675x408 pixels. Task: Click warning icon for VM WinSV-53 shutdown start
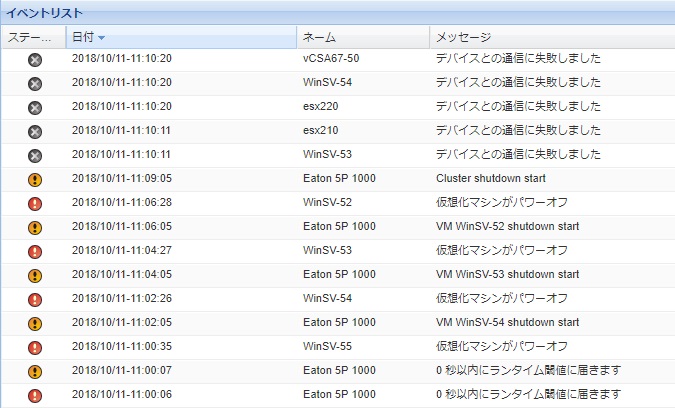click(35, 275)
